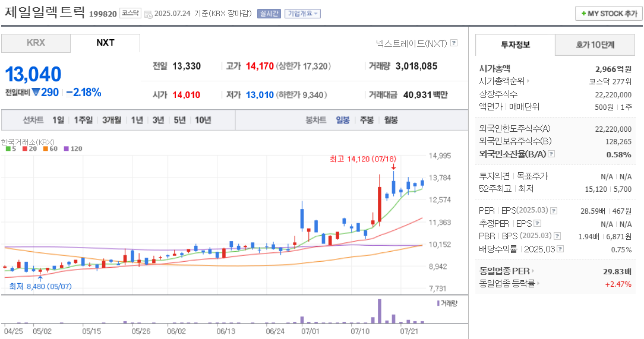The image size is (644, 339).
Task: Click the current price 13,040
Action: coord(33,74)
